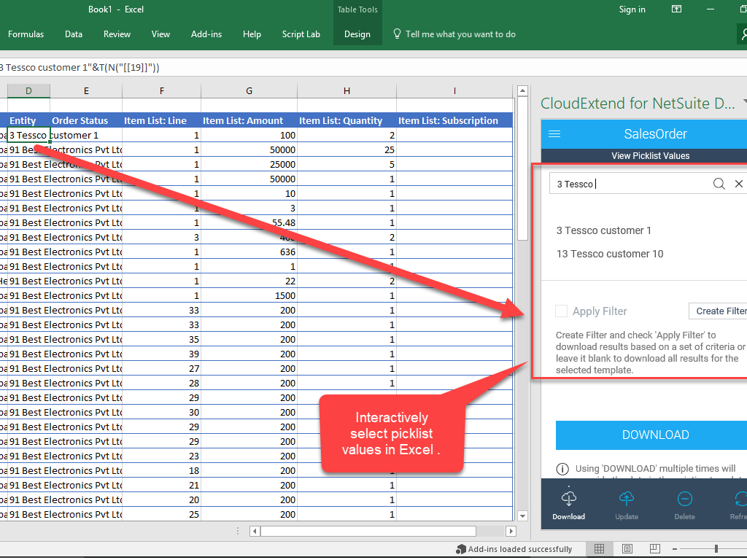The width and height of the screenshot is (747, 560).
Task: Click the amount cell showing 636
Action: coord(249,252)
